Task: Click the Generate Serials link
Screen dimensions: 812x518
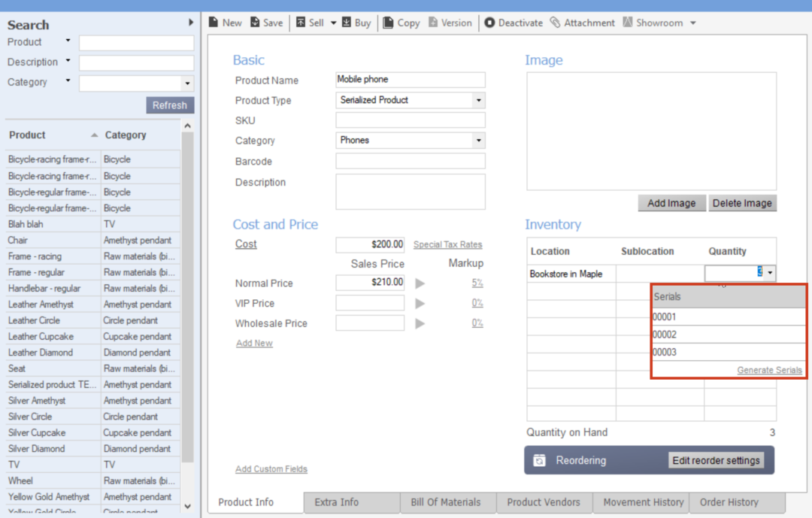Action: point(769,370)
